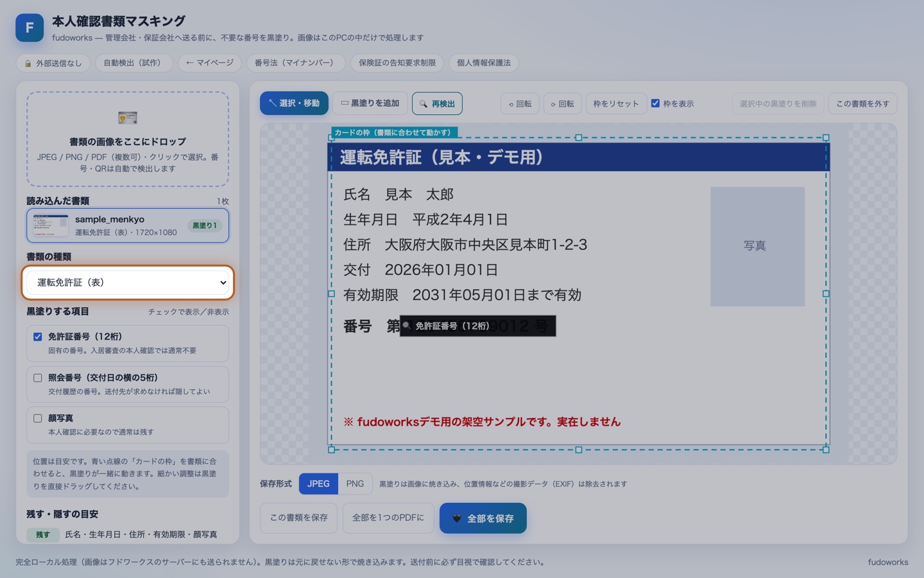
Task: Click 選択中の黒塗りを削除 button
Action: pyautogui.click(x=778, y=104)
